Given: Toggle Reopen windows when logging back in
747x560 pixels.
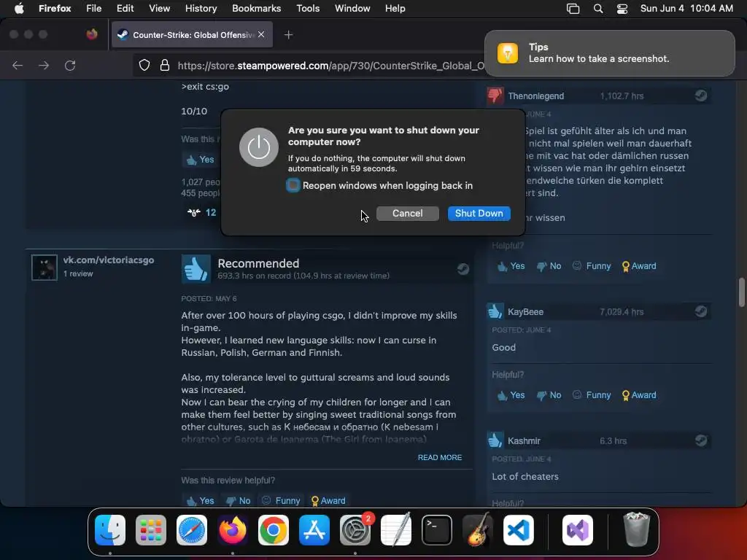Looking at the screenshot, I should (293, 185).
